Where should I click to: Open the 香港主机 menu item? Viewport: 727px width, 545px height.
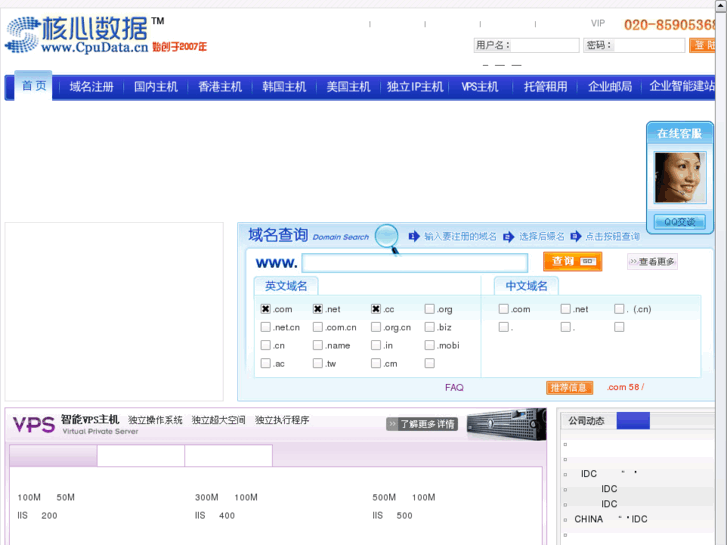click(x=220, y=87)
